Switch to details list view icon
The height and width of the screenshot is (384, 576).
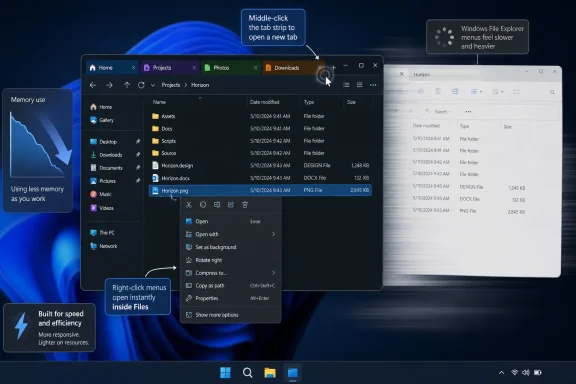(346, 85)
